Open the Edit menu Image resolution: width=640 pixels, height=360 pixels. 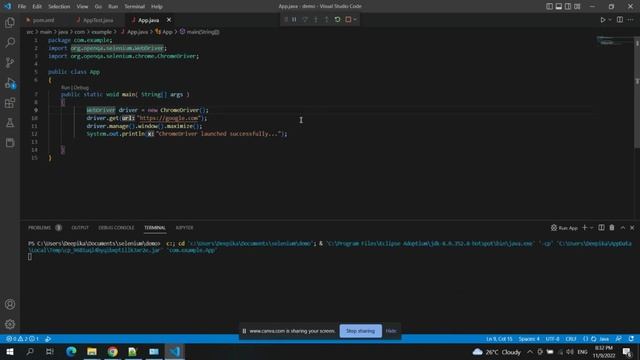coord(37,7)
